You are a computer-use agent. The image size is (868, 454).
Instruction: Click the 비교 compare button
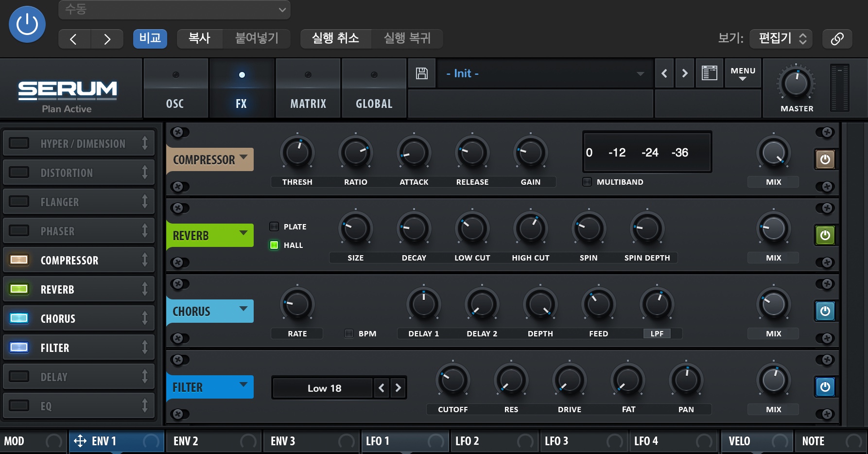(x=150, y=39)
